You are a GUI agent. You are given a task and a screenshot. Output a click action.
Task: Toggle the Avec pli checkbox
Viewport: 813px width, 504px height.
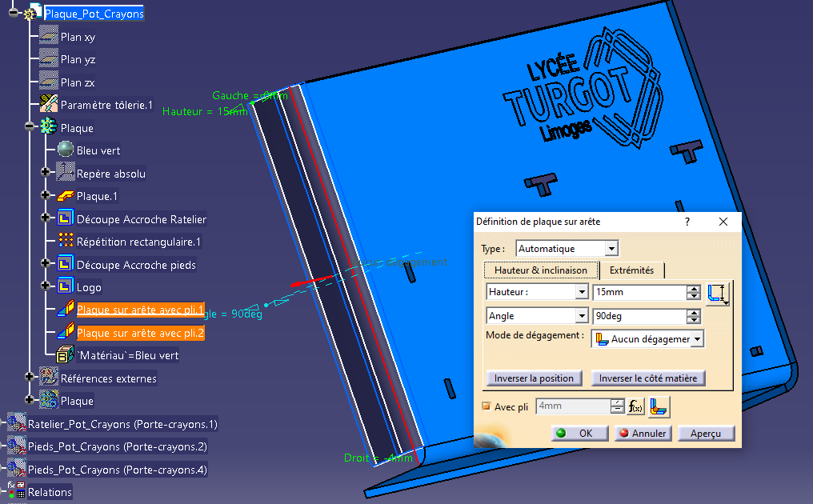click(x=487, y=406)
